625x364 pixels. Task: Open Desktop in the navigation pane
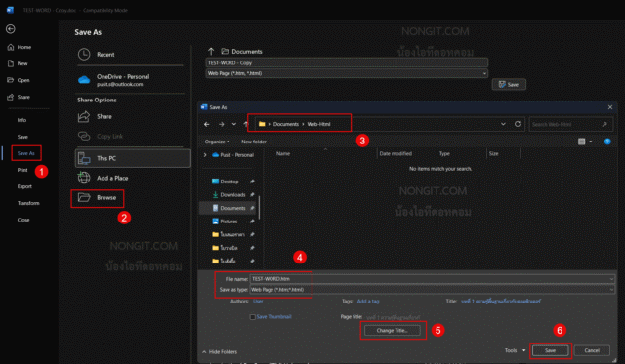pyautogui.click(x=226, y=182)
